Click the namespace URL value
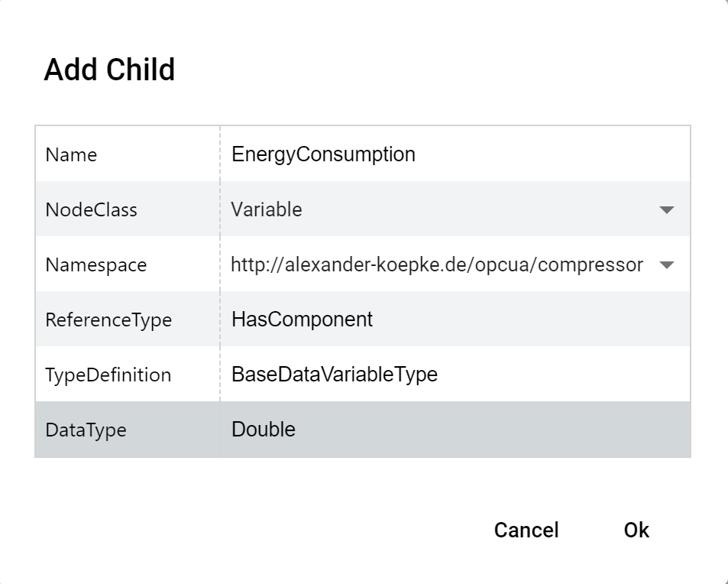728x584 pixels. click(x=437, y=264)
